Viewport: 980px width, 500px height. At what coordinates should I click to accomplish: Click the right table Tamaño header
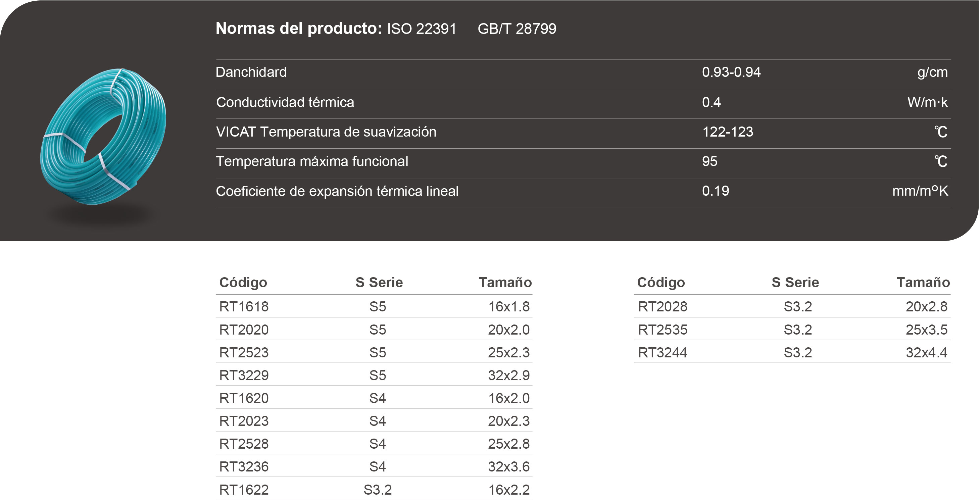(x=923, y=282)
